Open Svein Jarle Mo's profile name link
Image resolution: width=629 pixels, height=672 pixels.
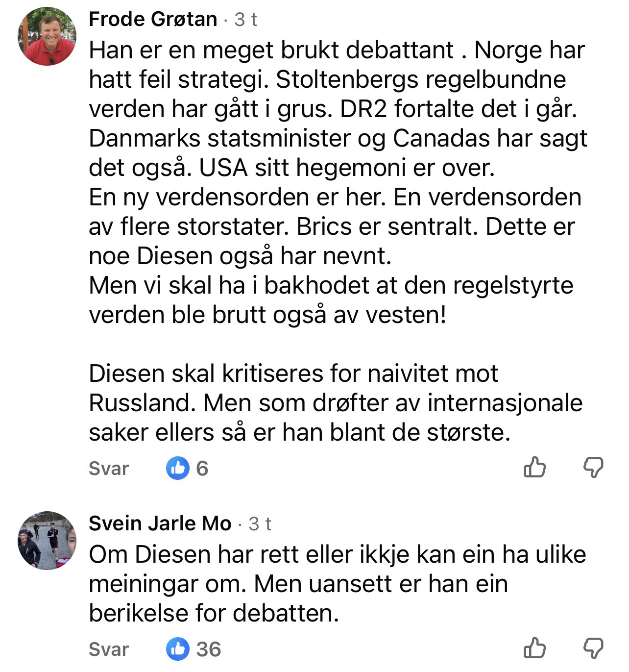160,523
